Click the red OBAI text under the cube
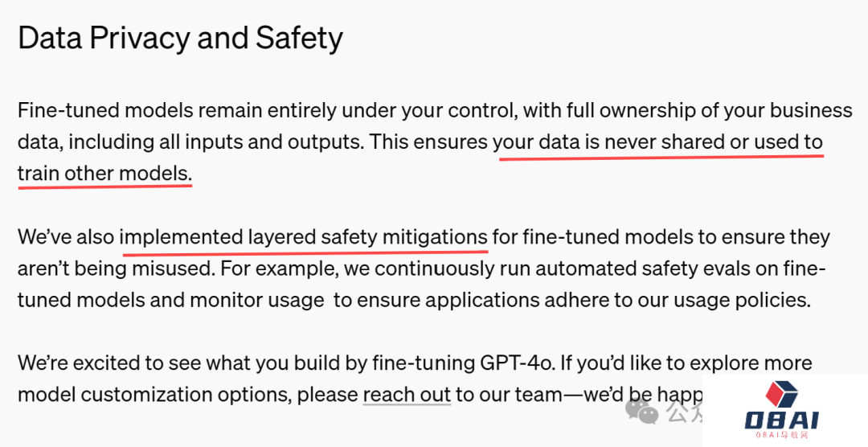868x447 pixels. click(781, 420)
